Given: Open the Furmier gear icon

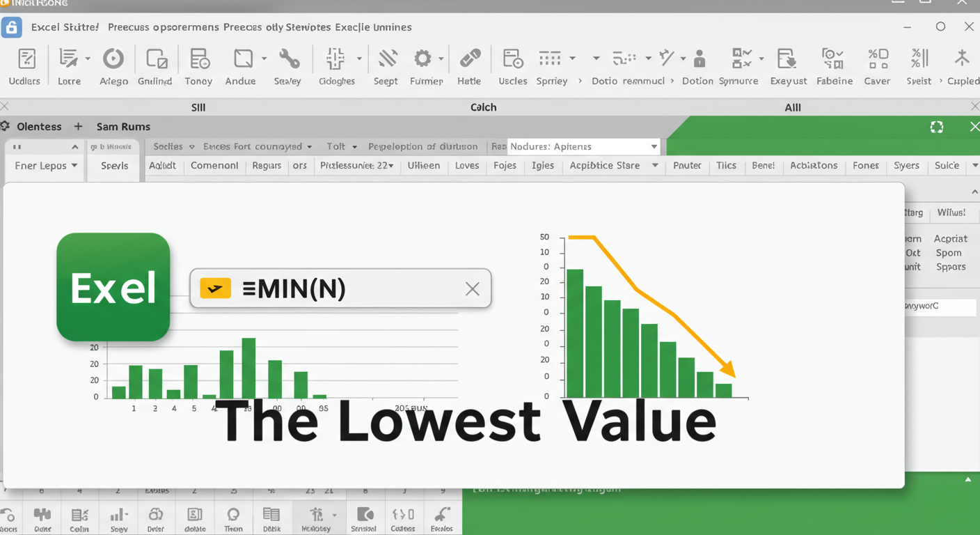Looking at the screenshot, I should tap(422, 59).
